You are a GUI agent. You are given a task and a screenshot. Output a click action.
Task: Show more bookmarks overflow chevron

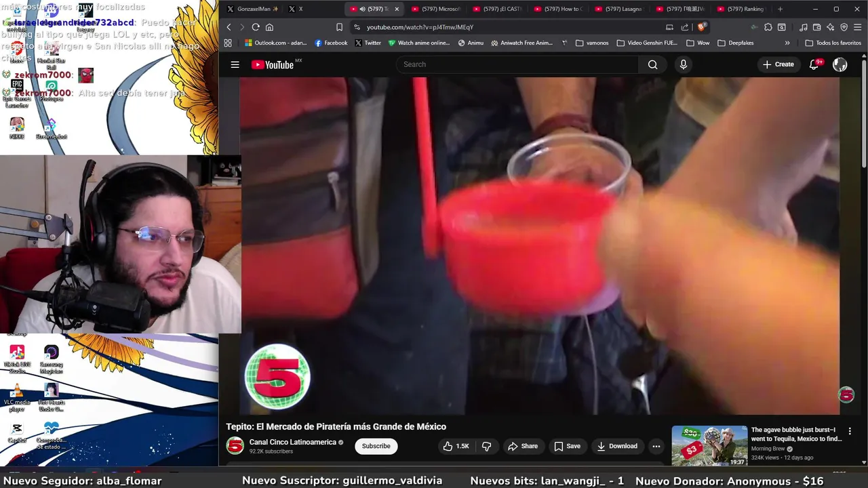787,43
